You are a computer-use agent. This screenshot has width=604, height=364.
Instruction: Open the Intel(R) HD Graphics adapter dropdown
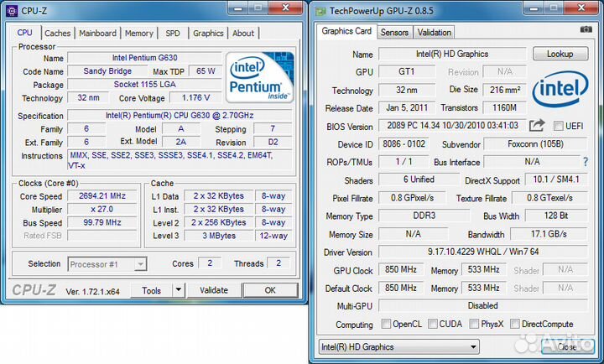(399, 346)
